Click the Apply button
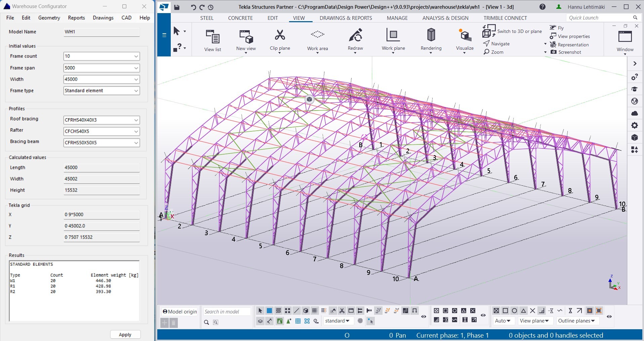Viewport: 644px width, 341px height. (x=125, y=335)
